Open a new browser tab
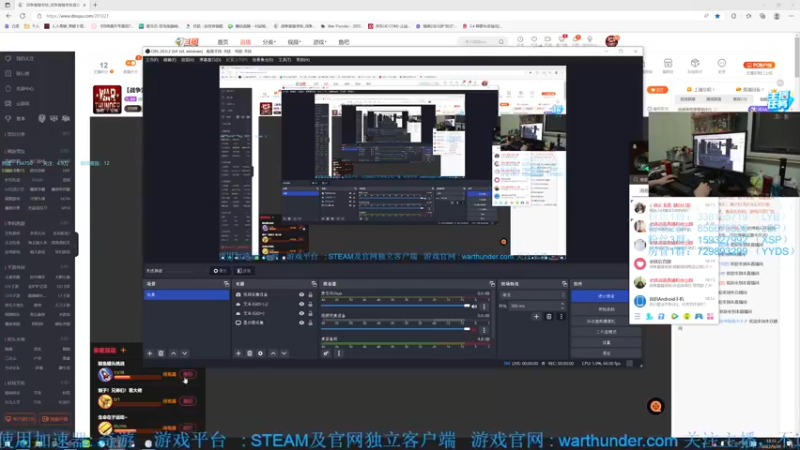800x450 pixels. point(95,5)
